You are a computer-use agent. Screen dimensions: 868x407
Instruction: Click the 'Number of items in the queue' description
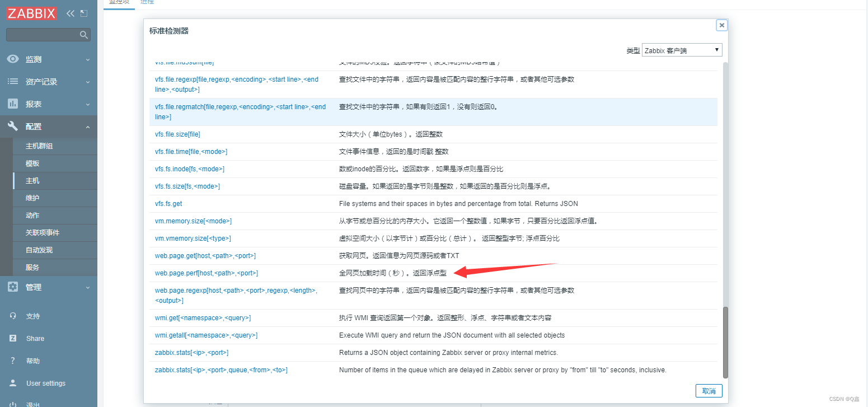(503, 370)
